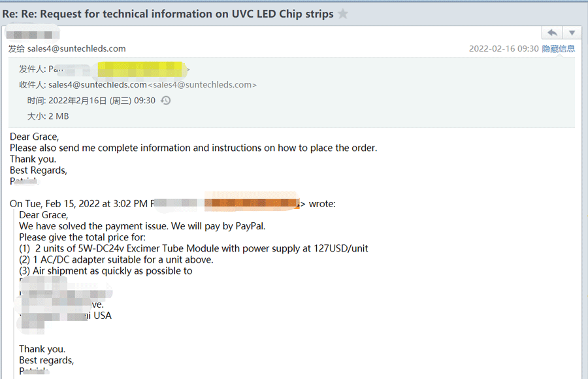The image size is (588, 379).
Task: Click the line about placing the order
Action: pyautogui.click(x=193, y=148)
